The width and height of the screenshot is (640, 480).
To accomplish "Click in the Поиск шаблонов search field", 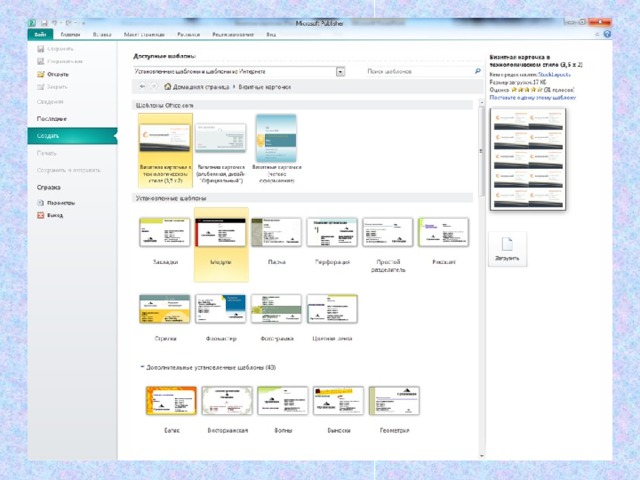I will coord(415,72).
